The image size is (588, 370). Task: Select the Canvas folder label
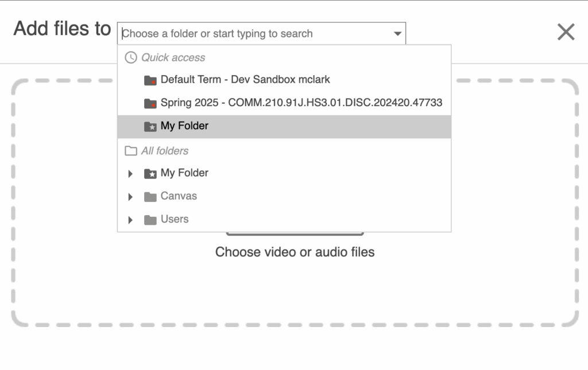click(179, 196)
